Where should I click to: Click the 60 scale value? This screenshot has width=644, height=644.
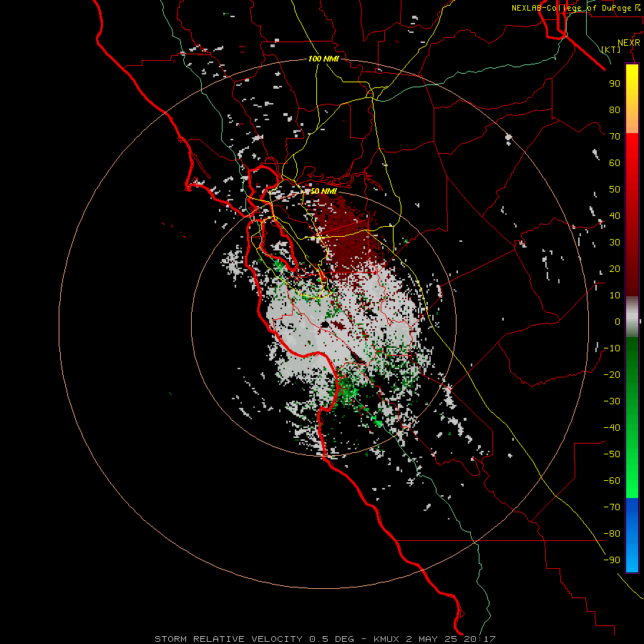point(615,162)
